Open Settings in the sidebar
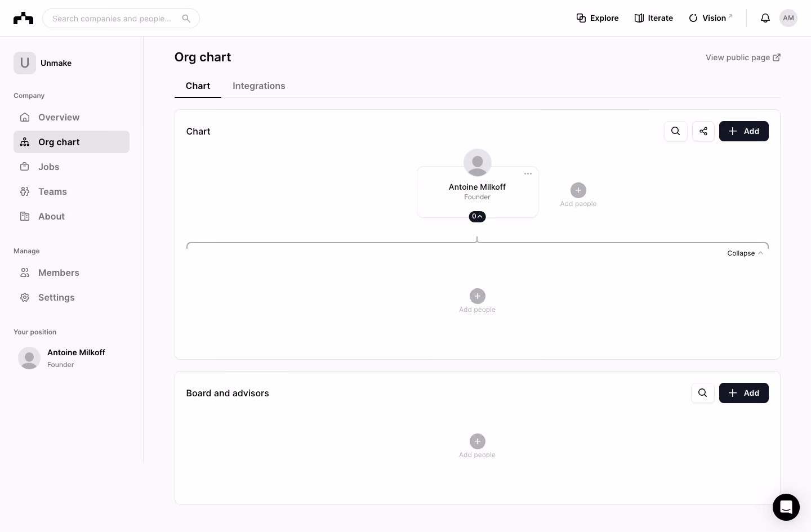 [x=72, y=297]
